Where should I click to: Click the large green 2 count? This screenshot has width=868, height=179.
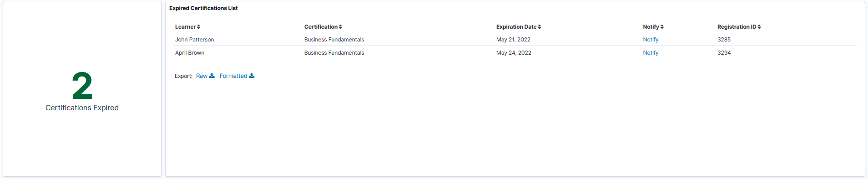point(82,86)
